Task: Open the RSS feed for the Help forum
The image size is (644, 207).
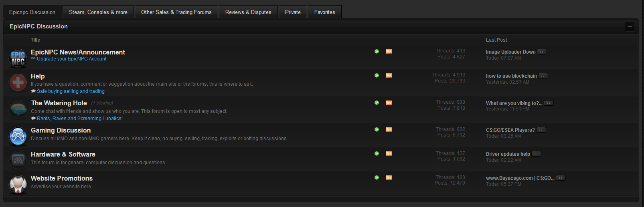Action: pos(389,75)
